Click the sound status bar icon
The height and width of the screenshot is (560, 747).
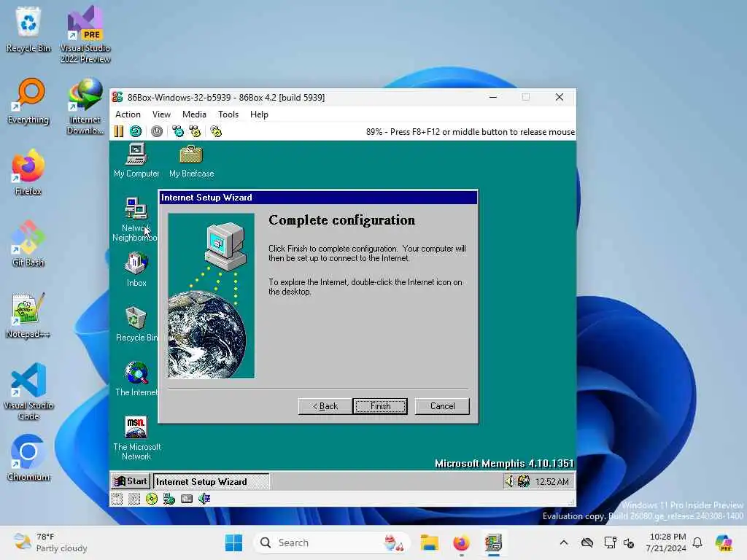click(204, 499)
